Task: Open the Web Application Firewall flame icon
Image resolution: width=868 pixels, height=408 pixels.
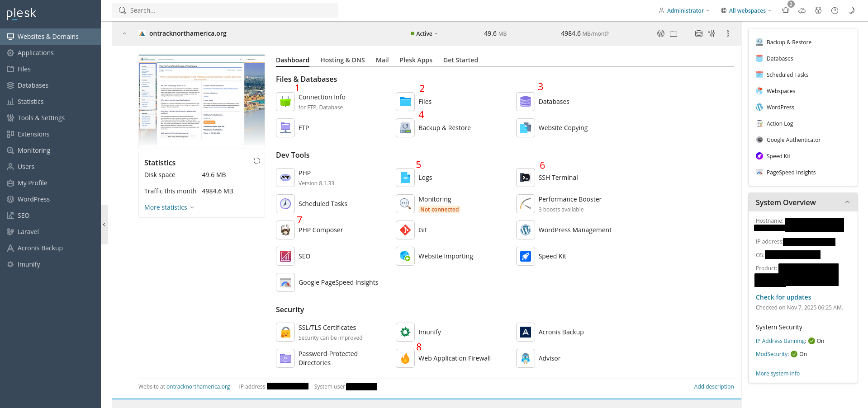Action: click(405, 358)
